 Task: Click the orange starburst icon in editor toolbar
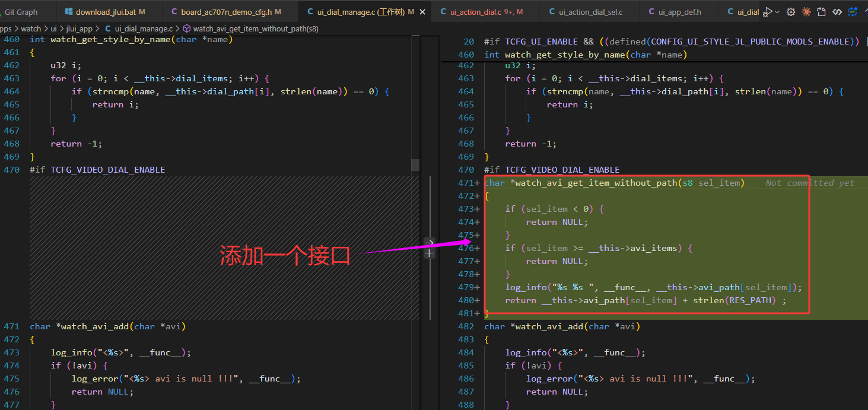[x=806, y=12]
